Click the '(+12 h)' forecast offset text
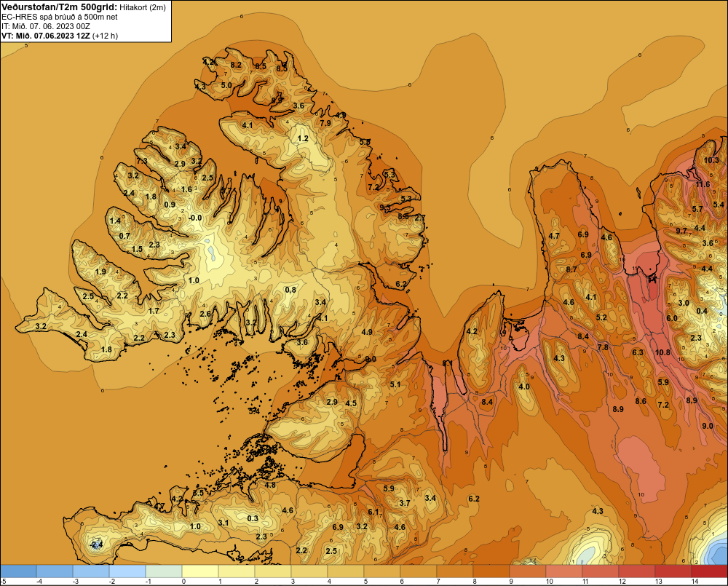Image resolution: width=728 pixels, height=586 pixels. pos(106,36)
